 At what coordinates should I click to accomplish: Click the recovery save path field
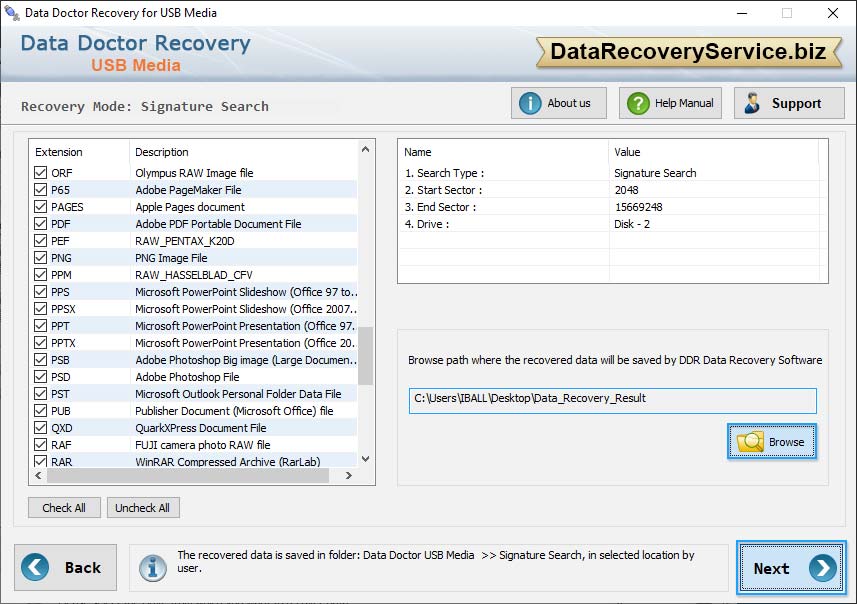point(612,401)
